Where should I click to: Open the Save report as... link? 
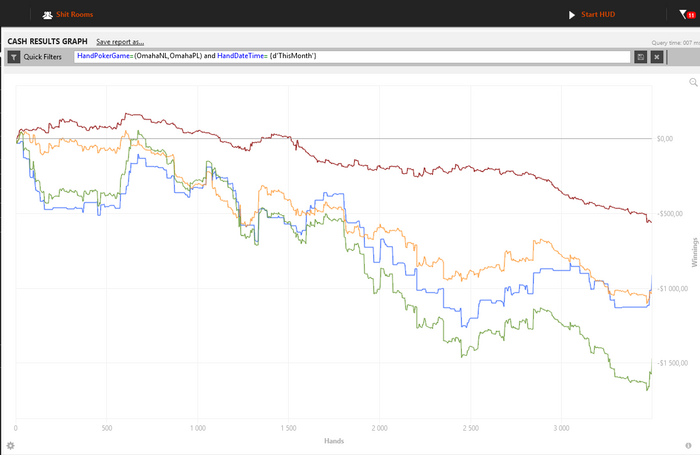coord(120,42)
